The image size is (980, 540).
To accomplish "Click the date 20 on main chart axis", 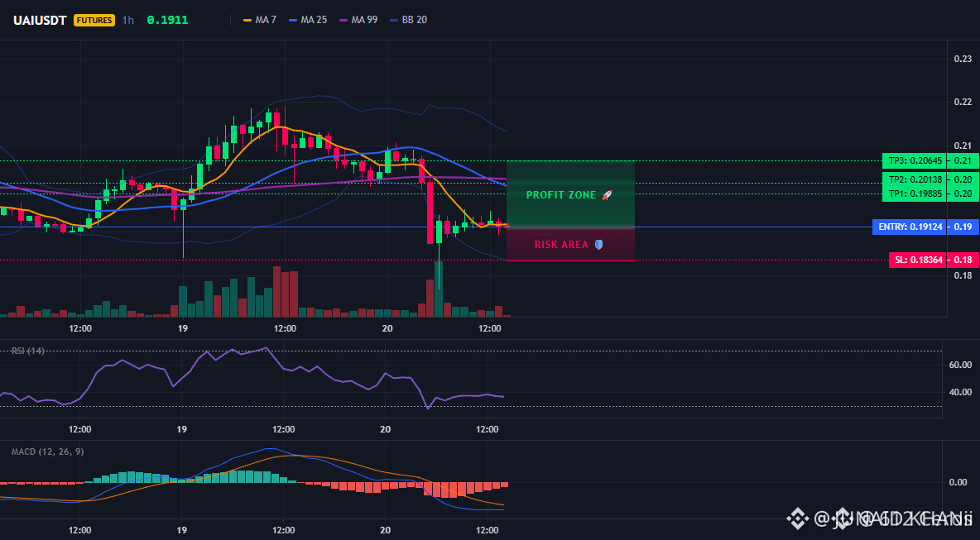I will (387, 328).
